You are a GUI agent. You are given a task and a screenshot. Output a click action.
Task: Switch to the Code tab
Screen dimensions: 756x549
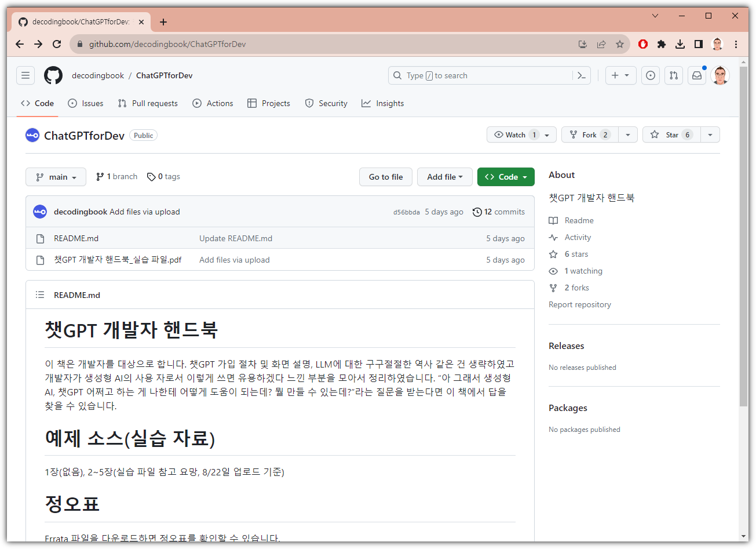pyautogui.click(x=37, y=103)
